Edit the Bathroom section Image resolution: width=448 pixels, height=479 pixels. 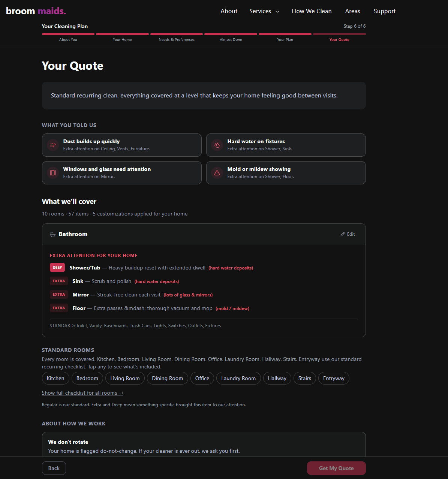tap(348, 234)
